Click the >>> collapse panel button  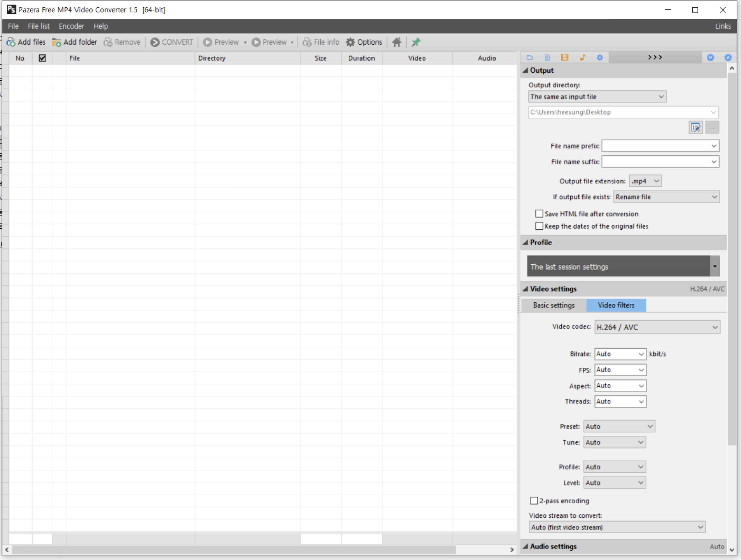pos(655,57)
